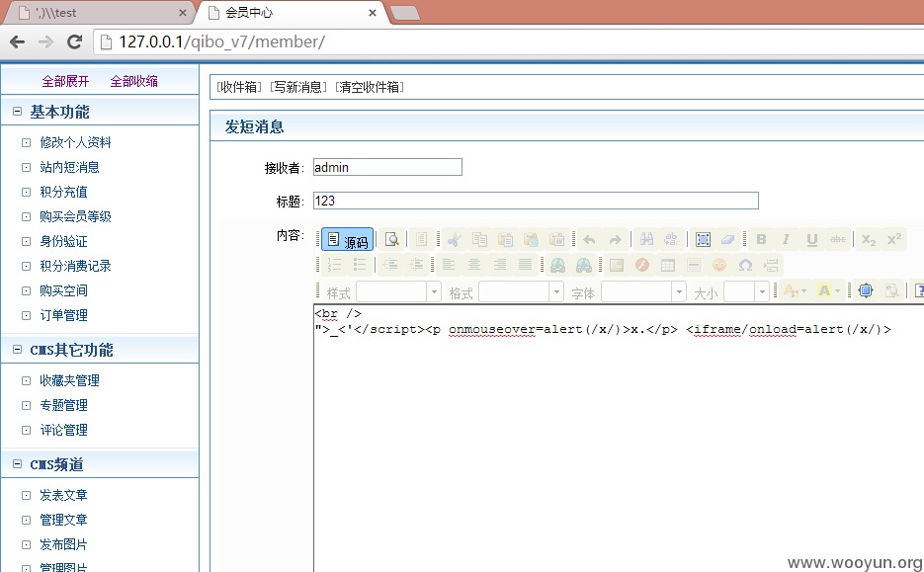The image size is (924, 572).
Task: Click the Select All icon
Action: click(703, 239)
